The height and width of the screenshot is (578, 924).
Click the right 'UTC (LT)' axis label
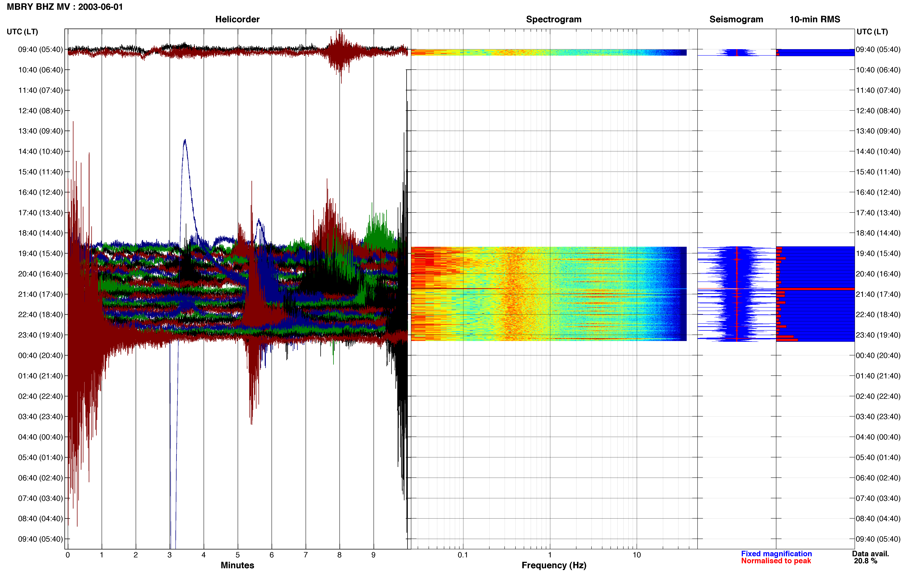(x=872, y=32)
